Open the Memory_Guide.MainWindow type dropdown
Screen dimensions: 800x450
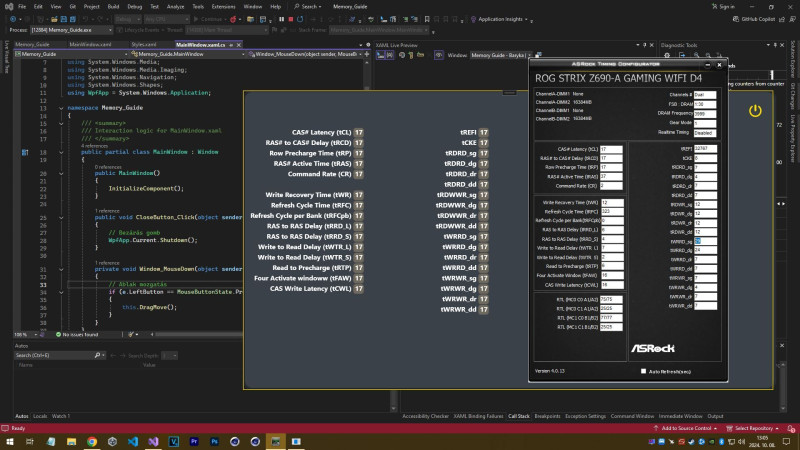[x=188, y=54]
